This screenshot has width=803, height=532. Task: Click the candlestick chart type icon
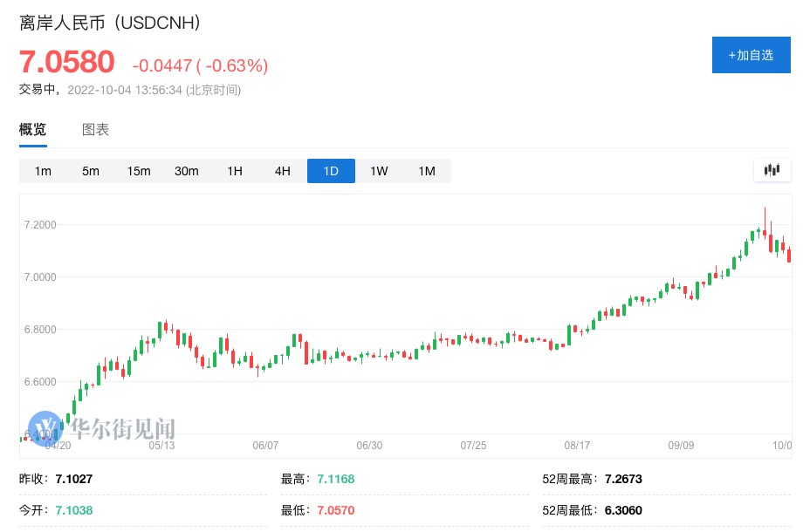[x=772, y=171]
